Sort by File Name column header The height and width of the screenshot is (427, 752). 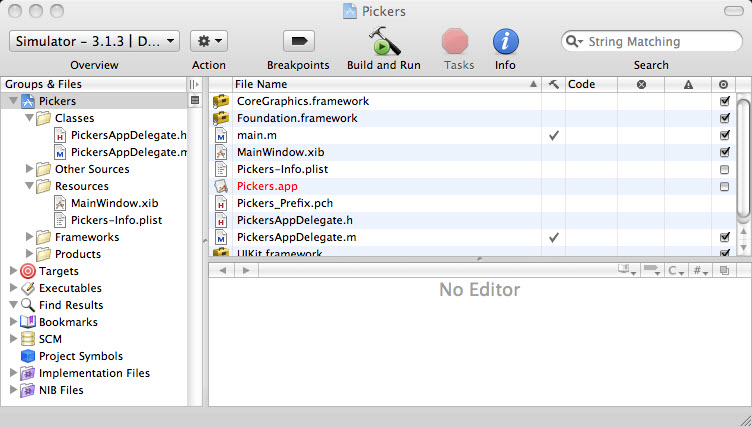tap(387, 84)
